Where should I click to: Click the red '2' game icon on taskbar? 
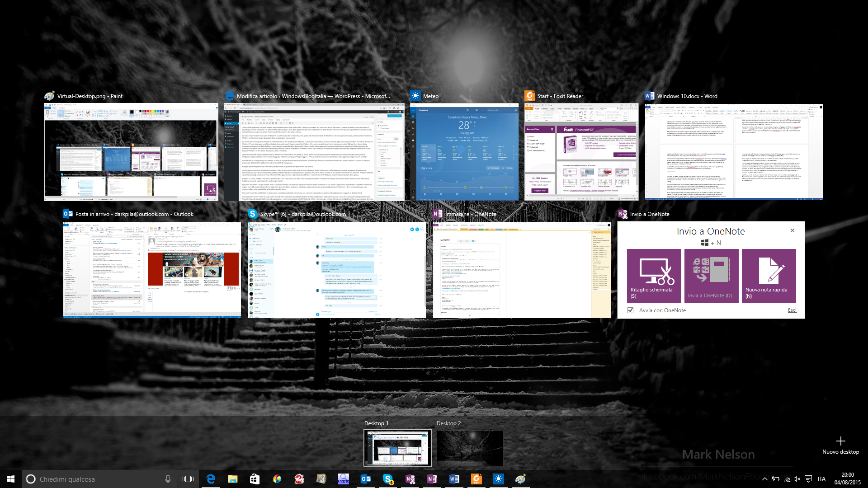(299, 479)
